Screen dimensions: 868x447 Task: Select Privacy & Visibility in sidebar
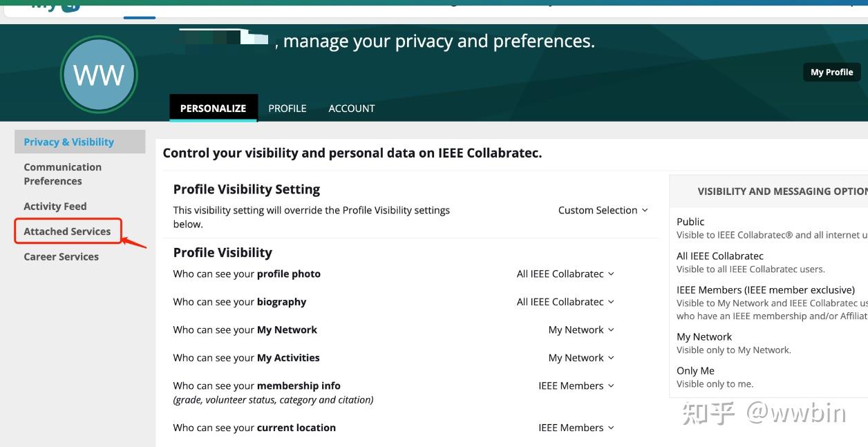[x=69, y=142]
